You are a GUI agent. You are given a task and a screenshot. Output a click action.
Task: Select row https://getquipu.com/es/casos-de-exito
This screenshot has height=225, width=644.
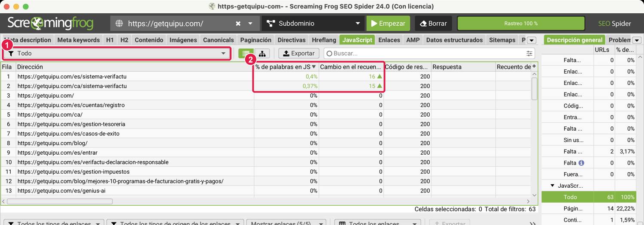tap(266, 134)
